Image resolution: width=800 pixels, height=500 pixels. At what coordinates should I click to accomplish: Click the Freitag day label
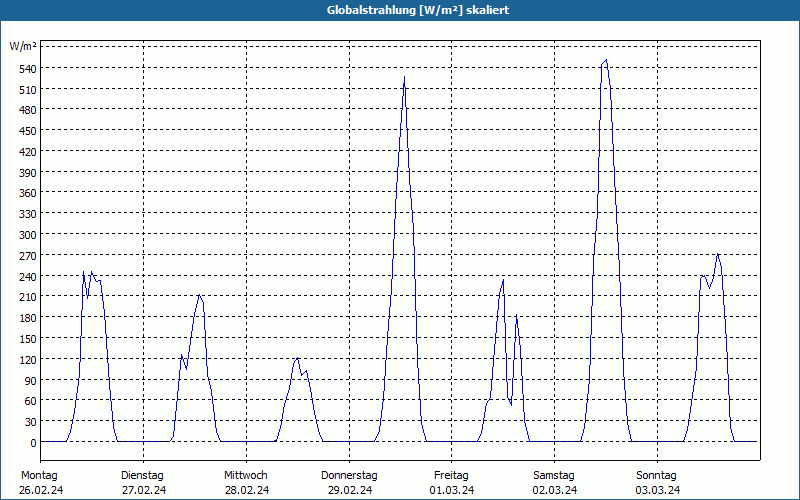pos(451,475)
